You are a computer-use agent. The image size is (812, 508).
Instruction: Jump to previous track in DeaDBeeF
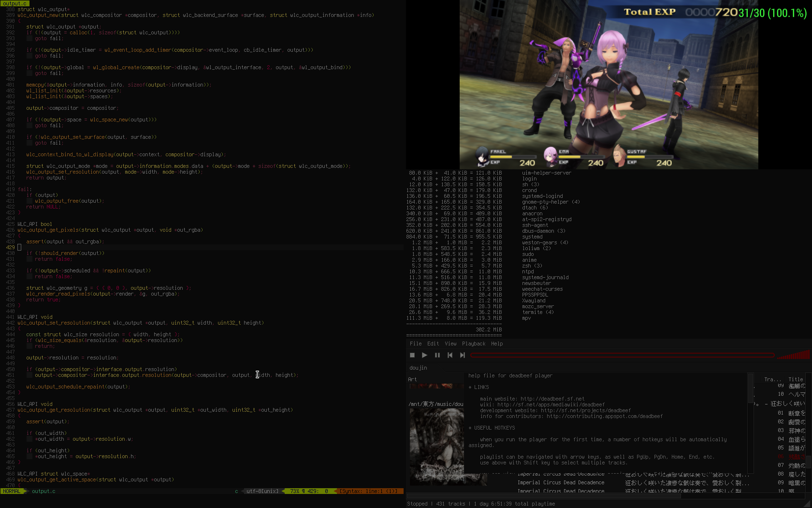click(x=450, y=355)
